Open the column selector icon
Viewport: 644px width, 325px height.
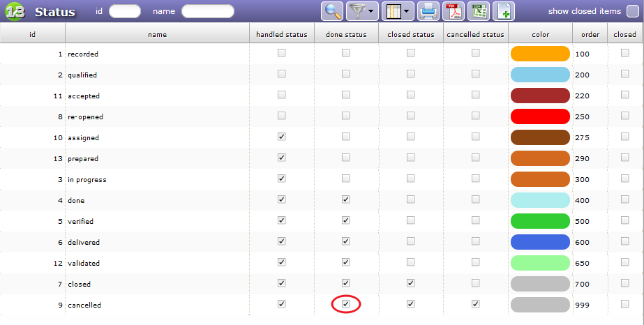[x=394, y=11]
